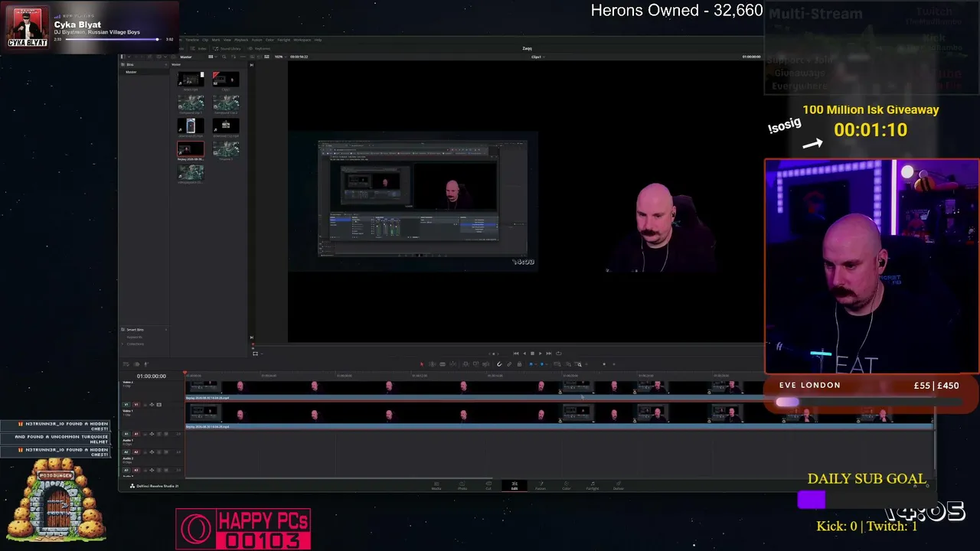The width and height of the screenshot is (980, 551).
Task: Disable the Video 1 track
Action: tap(158, 405)
